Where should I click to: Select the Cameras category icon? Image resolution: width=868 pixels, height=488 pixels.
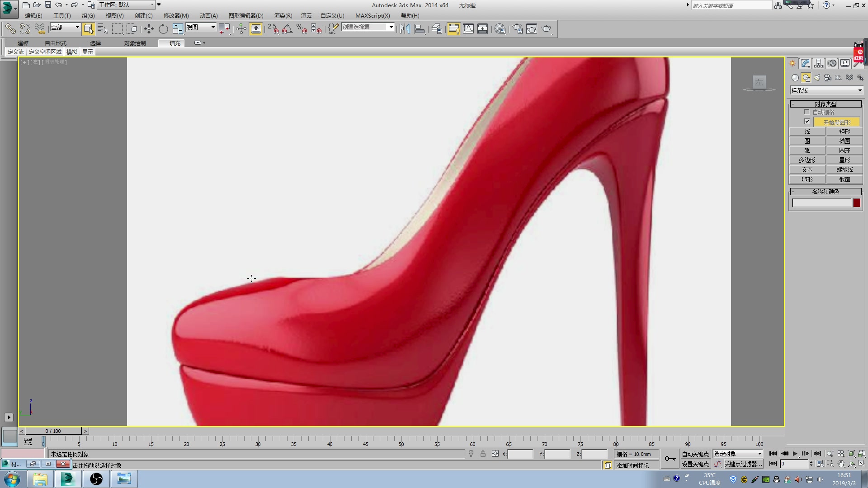tap(828, 78)
